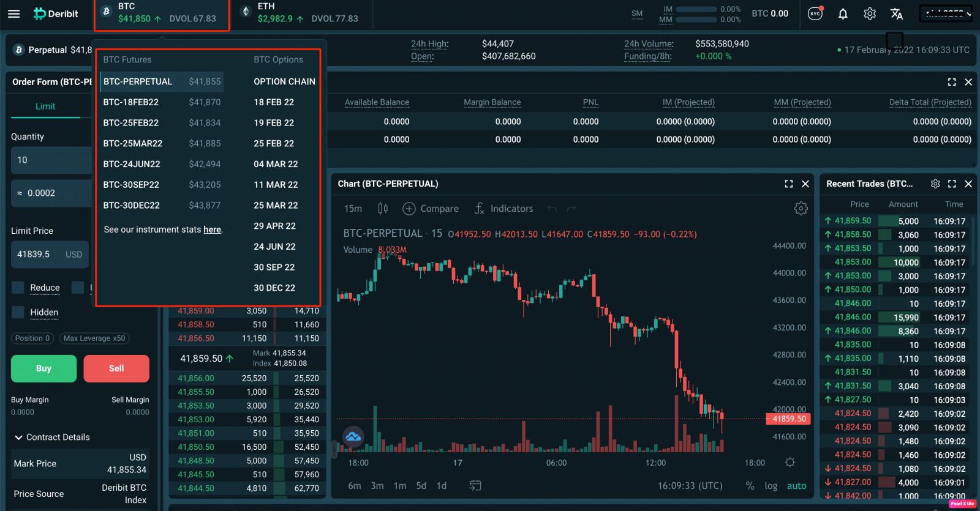Viewport: 980px width, 511px height.
Task: Select BTC-25MAR22 from futures list
Action: [x=133, y=143]
